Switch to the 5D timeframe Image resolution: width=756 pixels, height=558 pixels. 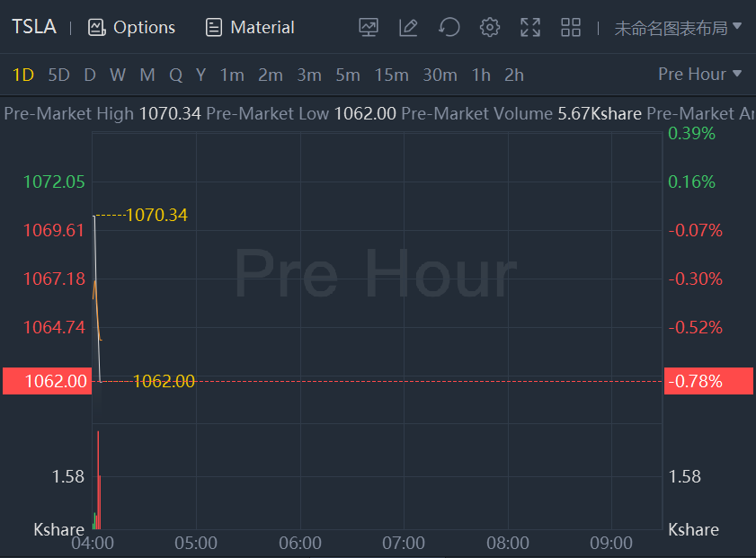click(58, 75)
